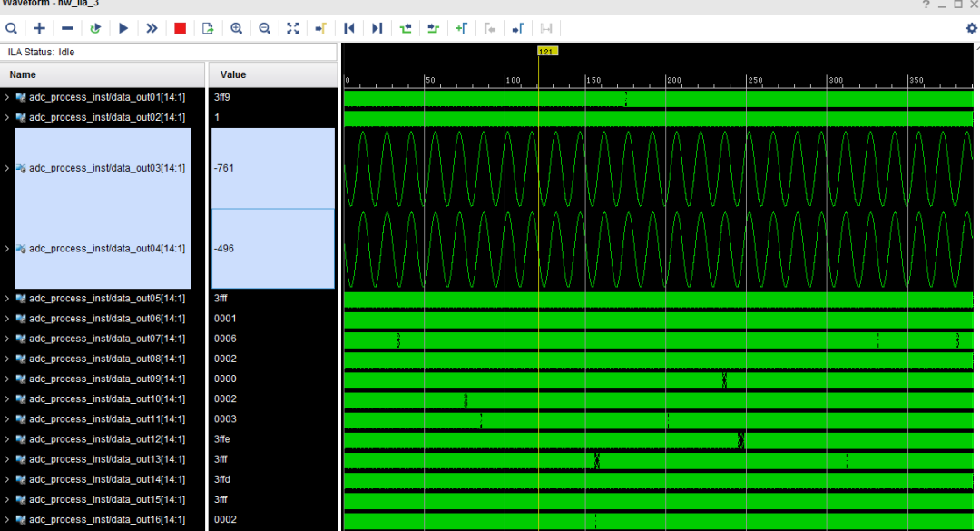
Task: Add a probe with the plus icon
Action: [x=39, y=28]
